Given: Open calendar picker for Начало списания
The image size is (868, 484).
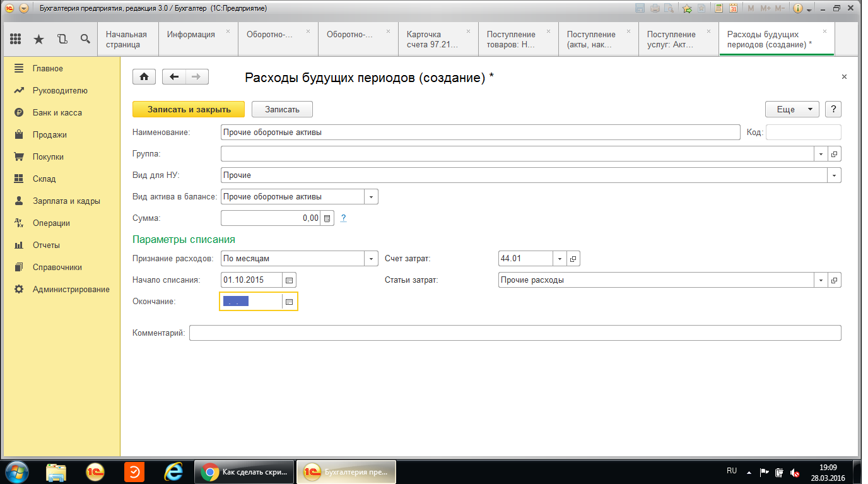Looking at the screenshot, I should (x=289, y=280).
